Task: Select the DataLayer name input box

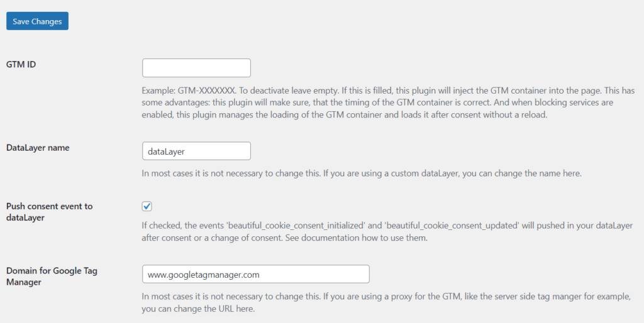Action: click(x=196, y=151)
